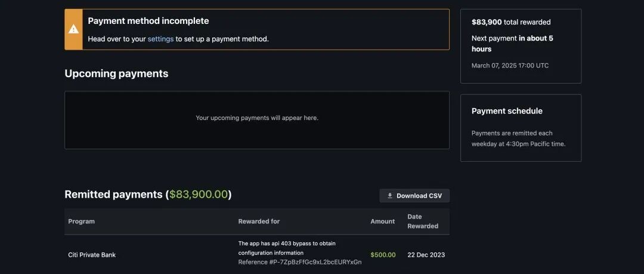Click the reward reference number text

(x=299, y=262)
